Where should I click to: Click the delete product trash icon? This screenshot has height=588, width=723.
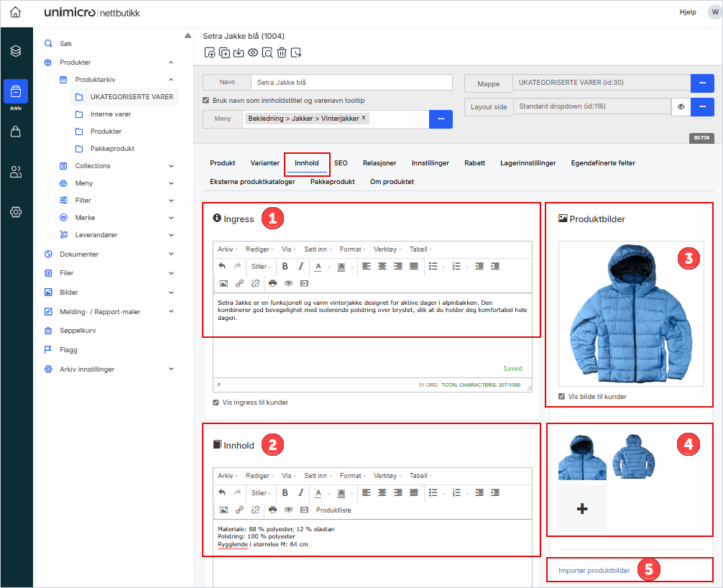click(282, 52)
